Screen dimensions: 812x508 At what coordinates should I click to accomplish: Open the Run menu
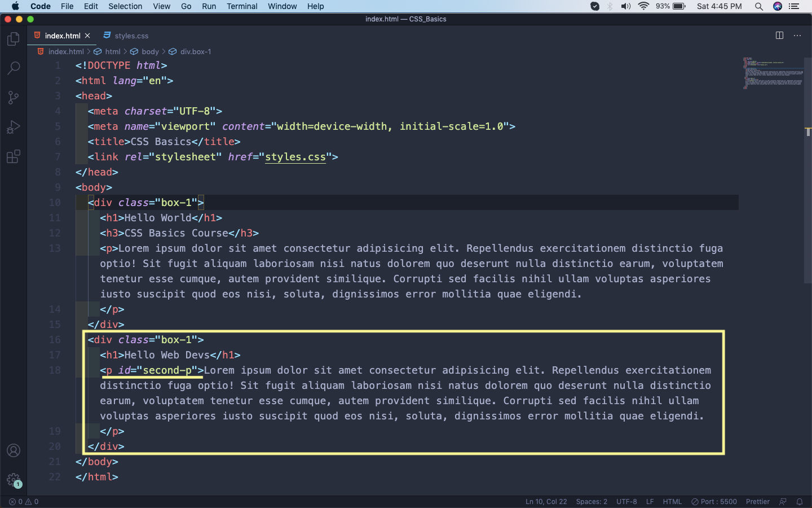(209, 6)
